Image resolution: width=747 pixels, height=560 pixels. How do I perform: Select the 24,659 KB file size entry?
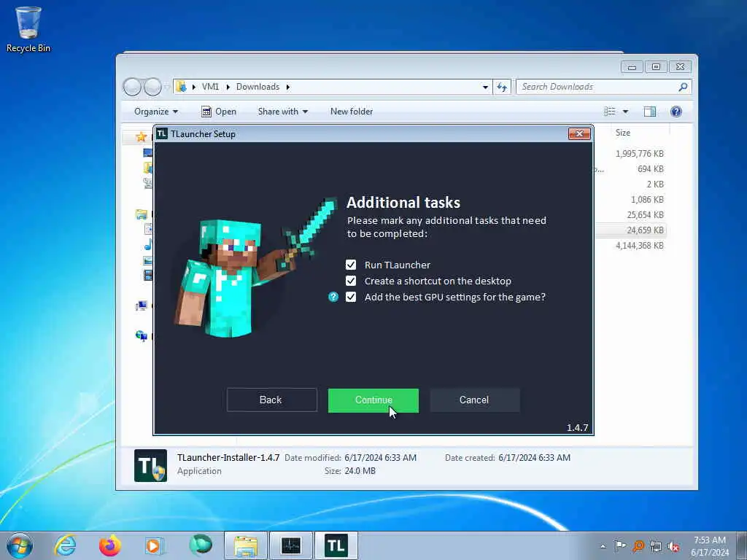coord(645,230)
